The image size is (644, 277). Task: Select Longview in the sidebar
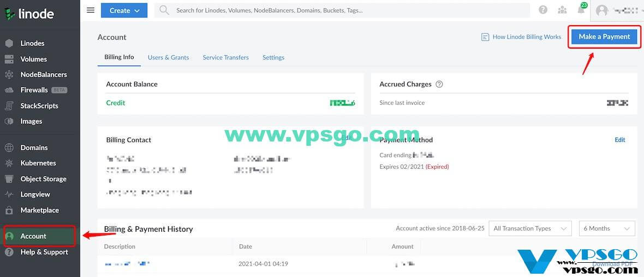[35, 195]
